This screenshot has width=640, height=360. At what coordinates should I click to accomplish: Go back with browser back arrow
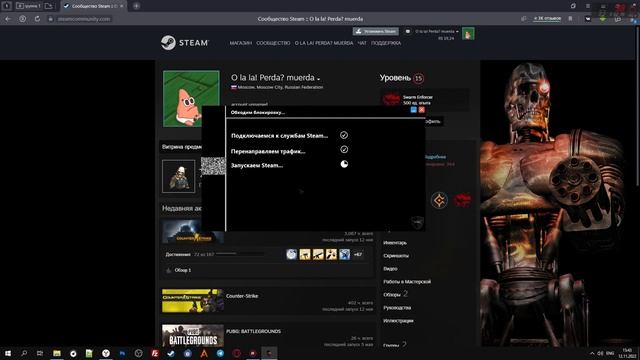[8, 19]
